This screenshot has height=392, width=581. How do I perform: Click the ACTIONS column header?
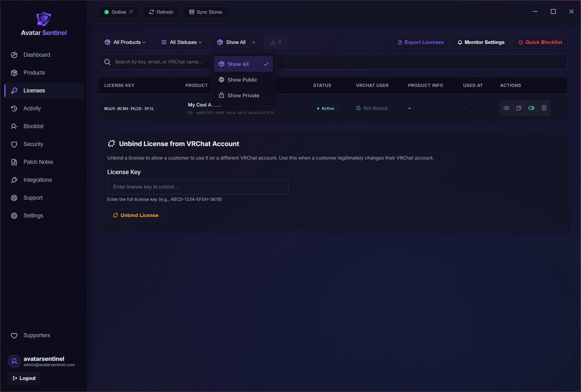click(x=510, y=85)
